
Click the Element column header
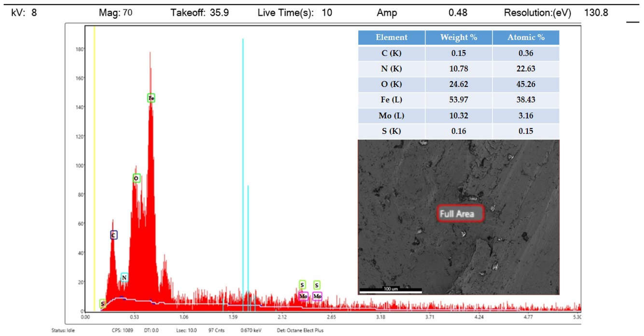(391, 37)
